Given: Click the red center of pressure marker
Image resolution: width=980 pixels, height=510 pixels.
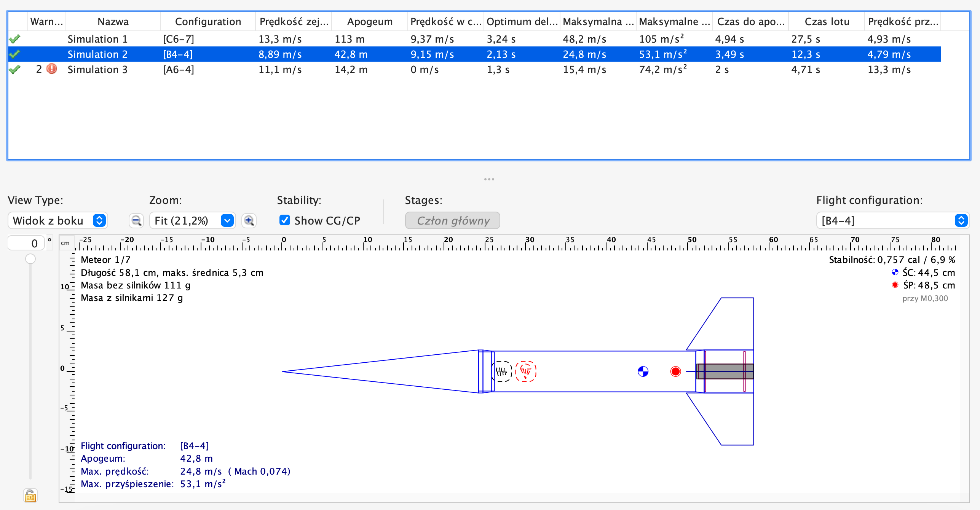Looking at the screenshot, I should pos(675,371).
